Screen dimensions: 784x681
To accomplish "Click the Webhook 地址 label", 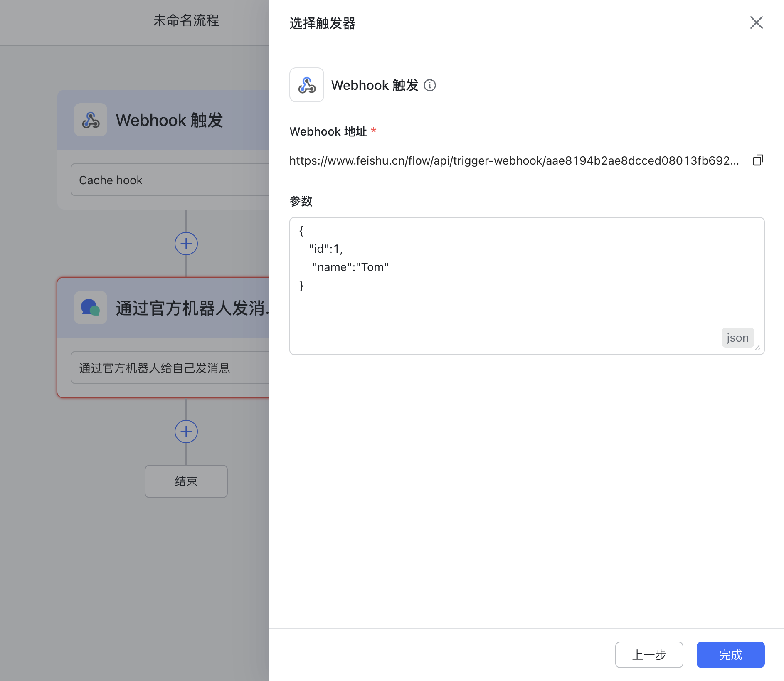I will tap(328, 131).
